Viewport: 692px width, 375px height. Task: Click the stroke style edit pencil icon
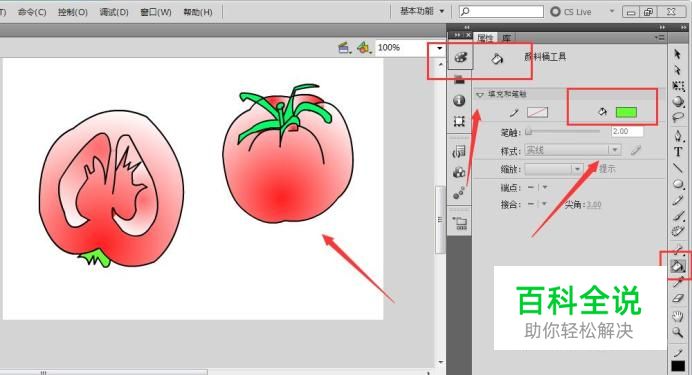pos(635,150)
